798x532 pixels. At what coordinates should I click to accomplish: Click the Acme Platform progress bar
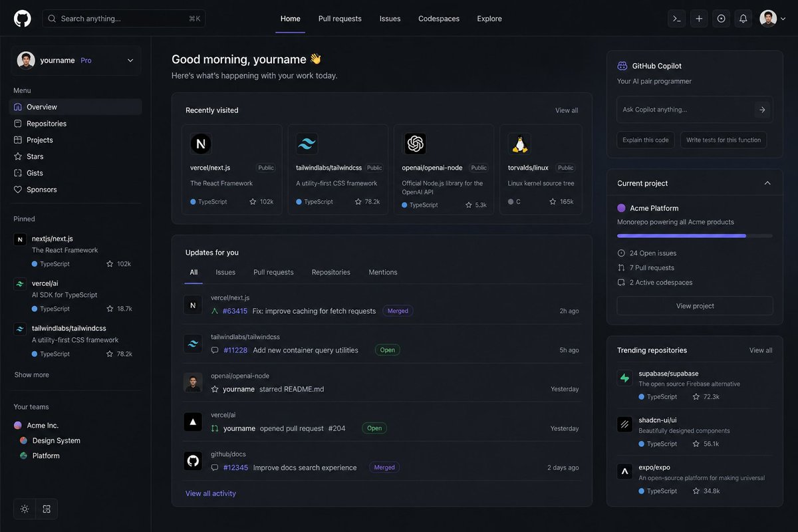coord(695,235)
